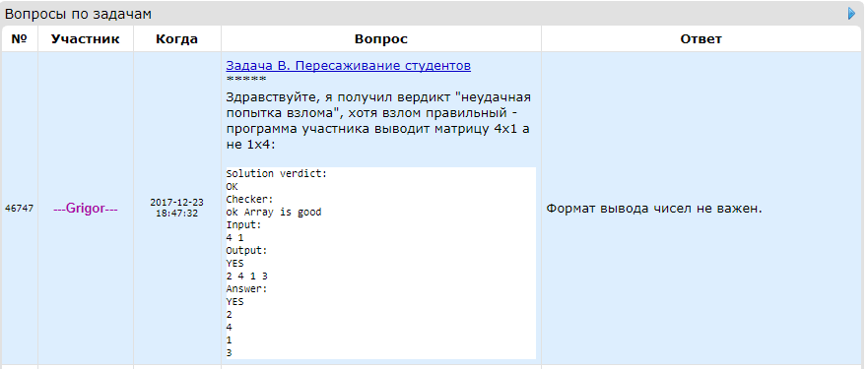Click the output line 2 4 1 3
Image resolution: width=868 pixels, height=369 pixels.
(x=247, y=276)
